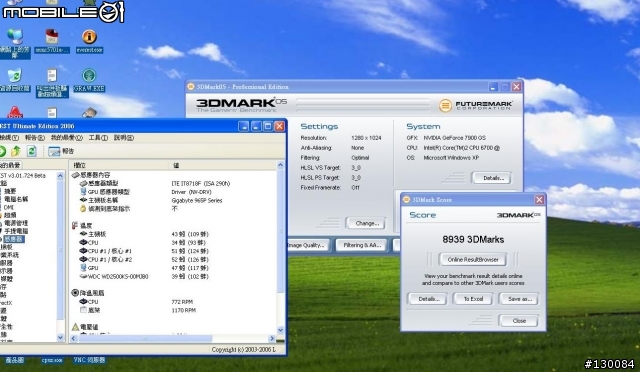
Task: Click the EVEREST horizontal scrollbar thumb
Action: pos(145,339)
